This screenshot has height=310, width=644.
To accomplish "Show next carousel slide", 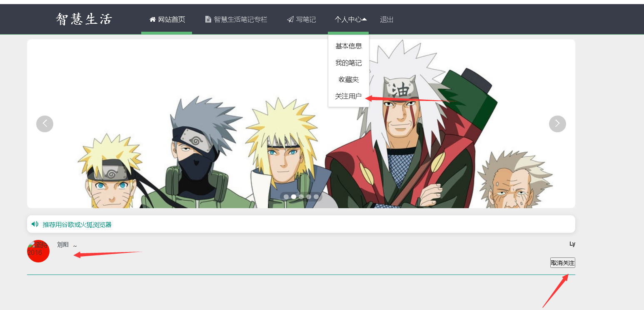I will 557,123.
